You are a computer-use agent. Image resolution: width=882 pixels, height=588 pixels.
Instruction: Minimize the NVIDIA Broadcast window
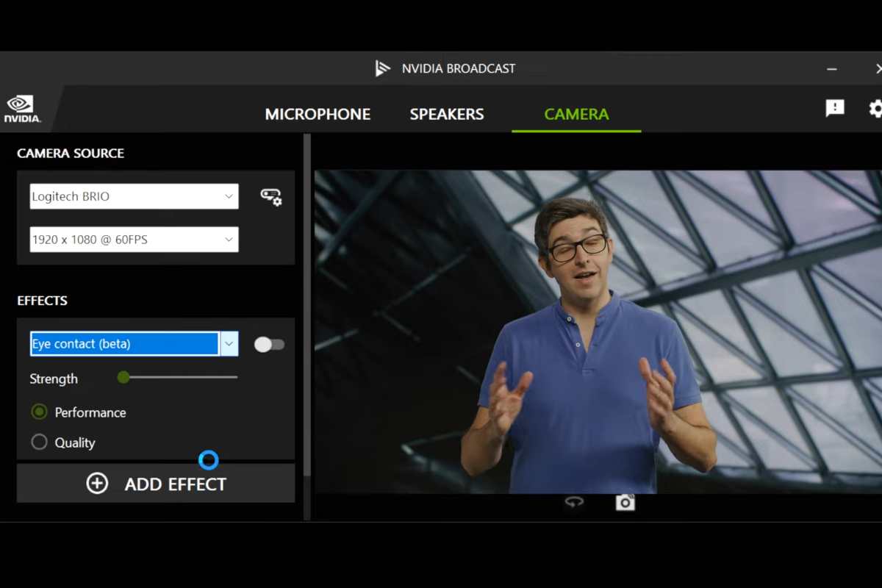(832, 68)
